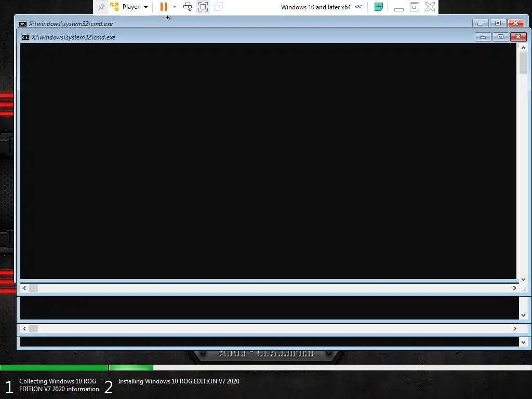Viewport: 532px width, 399px height.
Task: Click second cmd window vertical scroll down arrow
Action: click(x=523, y=315)
